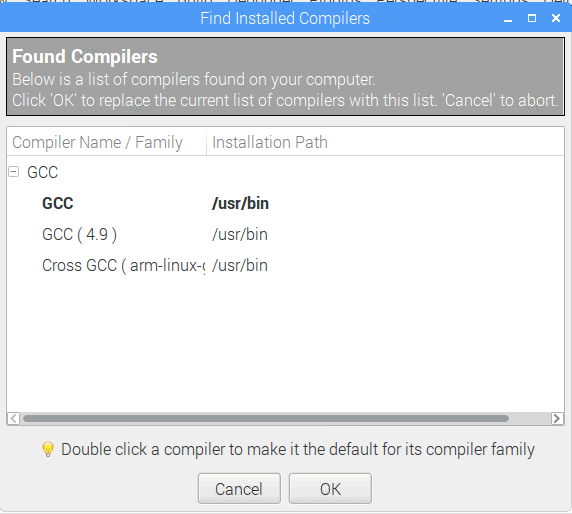Select the GCC family row label
The width and height of the screenshot is (572, 514).
(x=43, y=173)
